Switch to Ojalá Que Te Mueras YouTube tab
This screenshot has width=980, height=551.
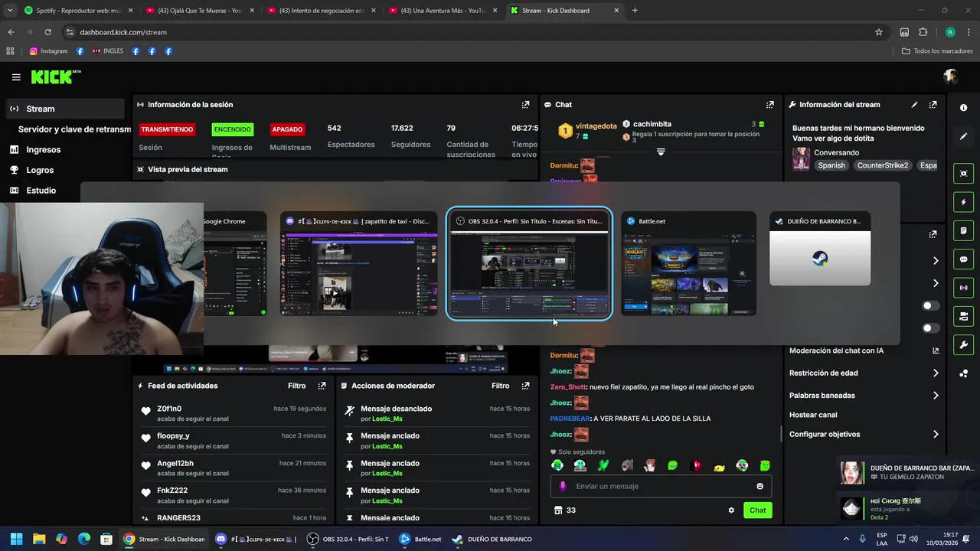point(199,11)
